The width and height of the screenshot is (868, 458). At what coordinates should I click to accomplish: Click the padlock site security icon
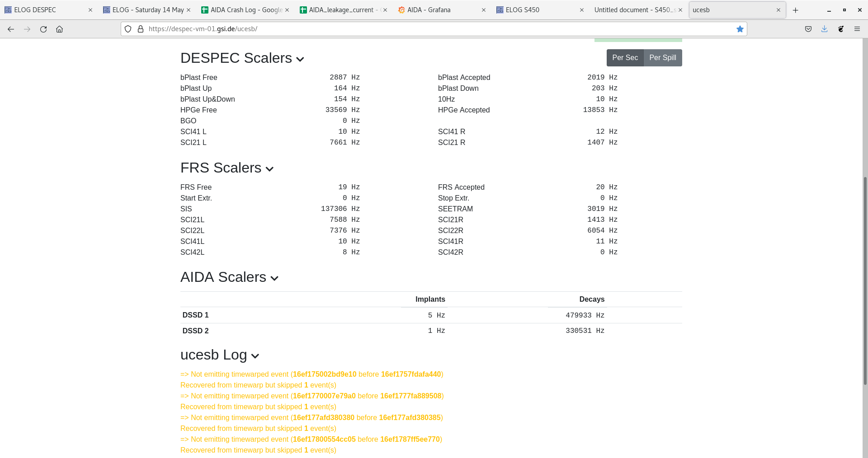tap(141, 29)
